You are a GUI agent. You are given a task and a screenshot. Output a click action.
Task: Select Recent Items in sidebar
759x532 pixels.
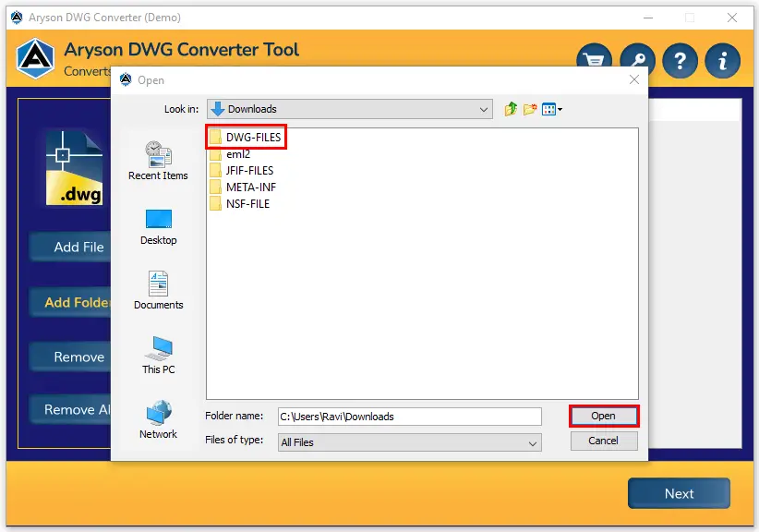(158, 161)
